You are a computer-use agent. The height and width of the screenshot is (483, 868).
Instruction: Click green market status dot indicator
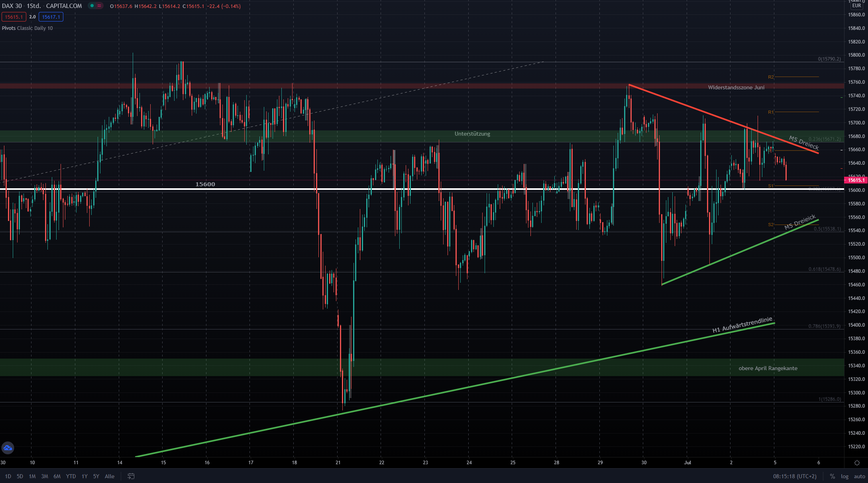coord(92,6)
